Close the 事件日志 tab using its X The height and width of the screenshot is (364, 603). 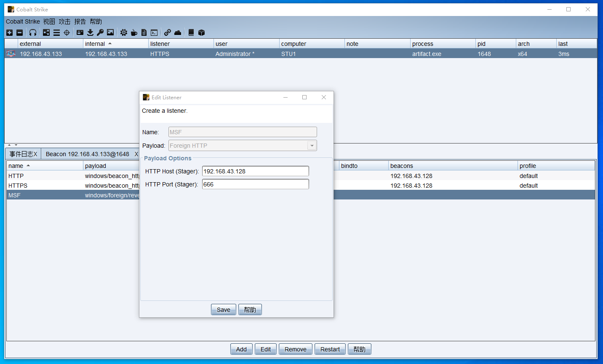click(35, 154)
